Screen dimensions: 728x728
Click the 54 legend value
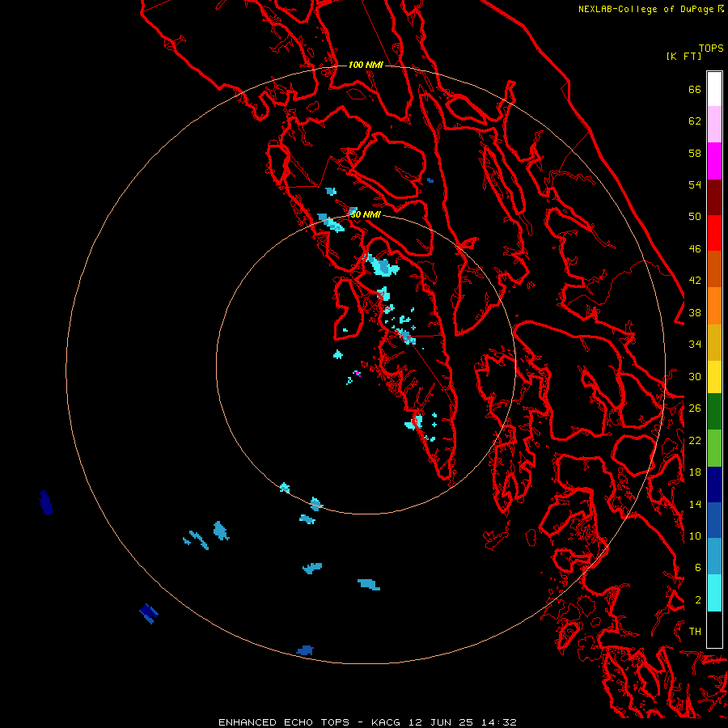pos(695,184)
